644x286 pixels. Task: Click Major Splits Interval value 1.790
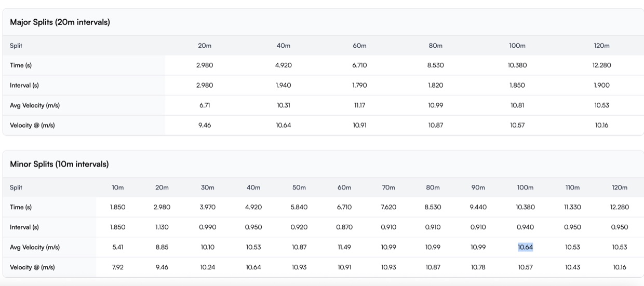[x=359, y=85]
